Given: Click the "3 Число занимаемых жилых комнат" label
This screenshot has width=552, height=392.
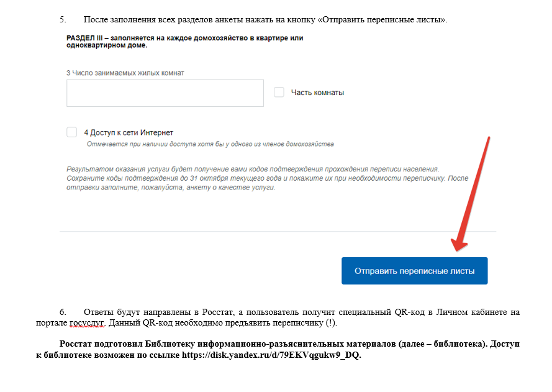Looking at the screenshot, I should [125, 73].
